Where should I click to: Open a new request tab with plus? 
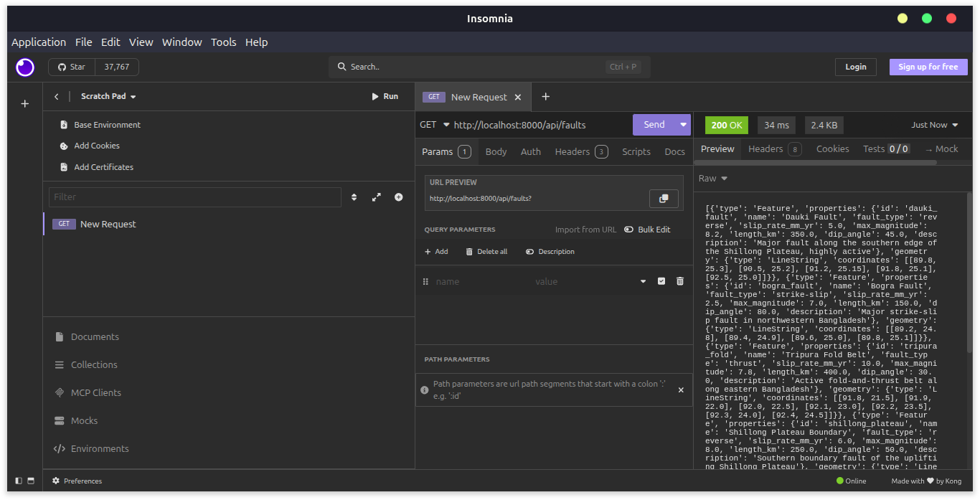pos(545,97)
